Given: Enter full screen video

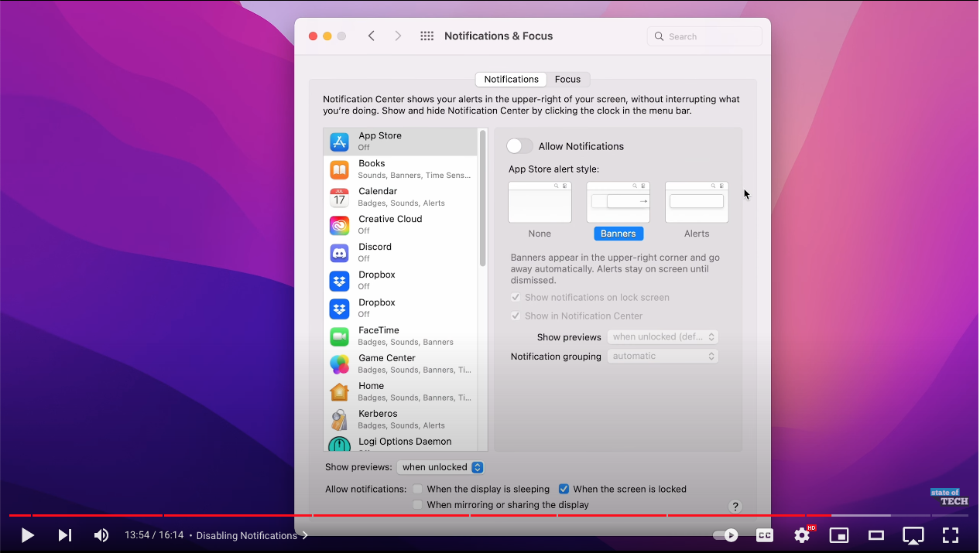Looking at the screenshot, I should (951, 535).
